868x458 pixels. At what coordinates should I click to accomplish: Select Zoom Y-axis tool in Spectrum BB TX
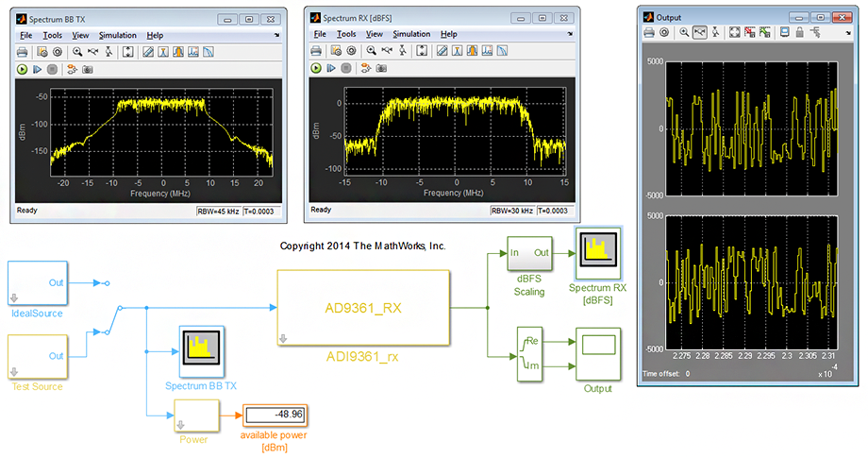pos(108,52)
